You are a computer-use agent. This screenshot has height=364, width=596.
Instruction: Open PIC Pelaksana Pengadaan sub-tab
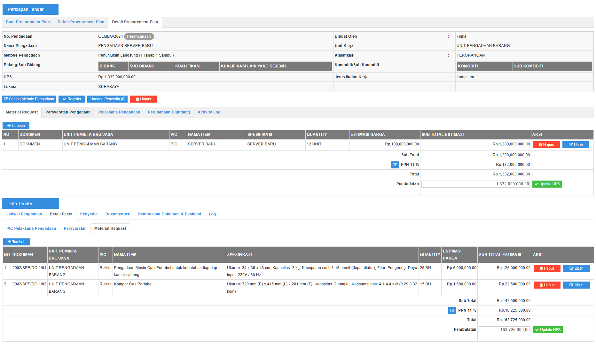(x=31, y=228)
